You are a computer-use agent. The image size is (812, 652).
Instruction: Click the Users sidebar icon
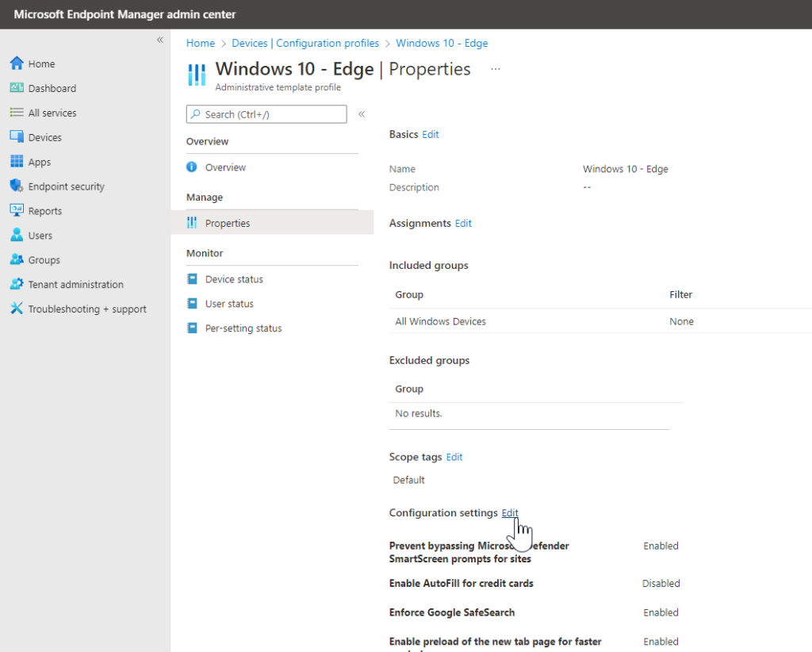(x=17, y=235)
